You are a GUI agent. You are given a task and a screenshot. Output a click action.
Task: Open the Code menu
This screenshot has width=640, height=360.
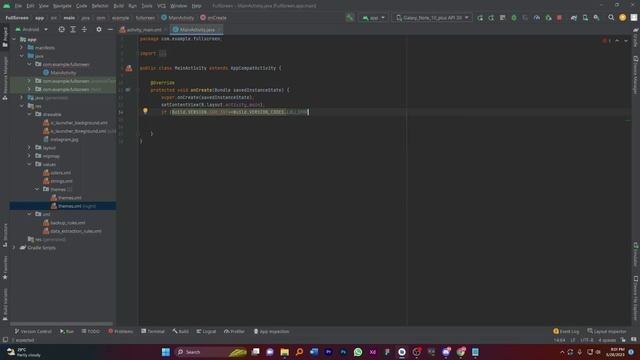click(82, 6)
